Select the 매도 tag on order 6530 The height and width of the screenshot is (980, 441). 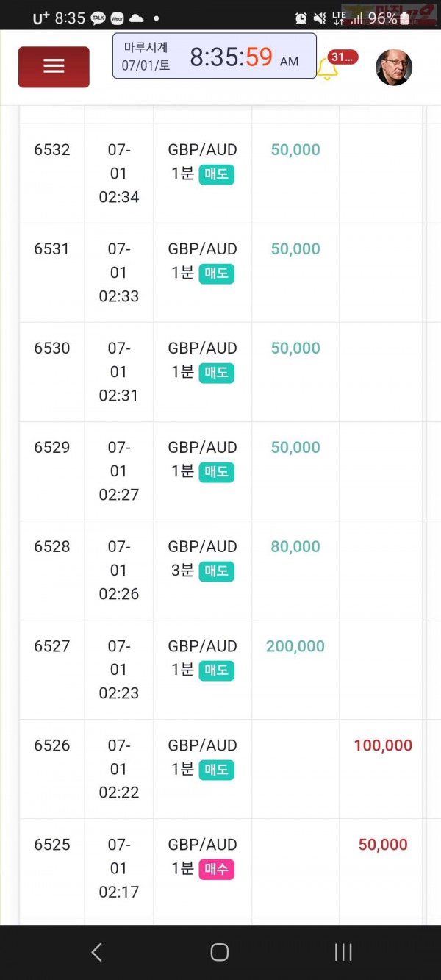[217, 373]
